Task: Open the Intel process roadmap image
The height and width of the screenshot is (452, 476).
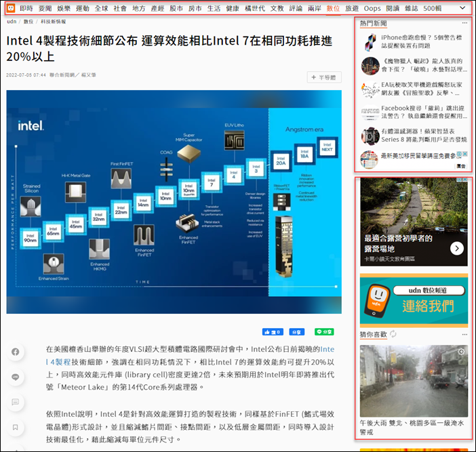Action: (x=174, y=202)
